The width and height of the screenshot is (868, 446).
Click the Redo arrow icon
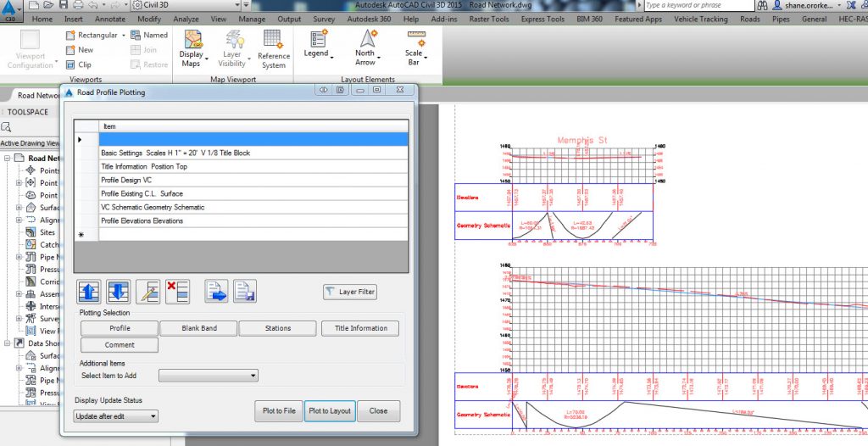(114, 5)
